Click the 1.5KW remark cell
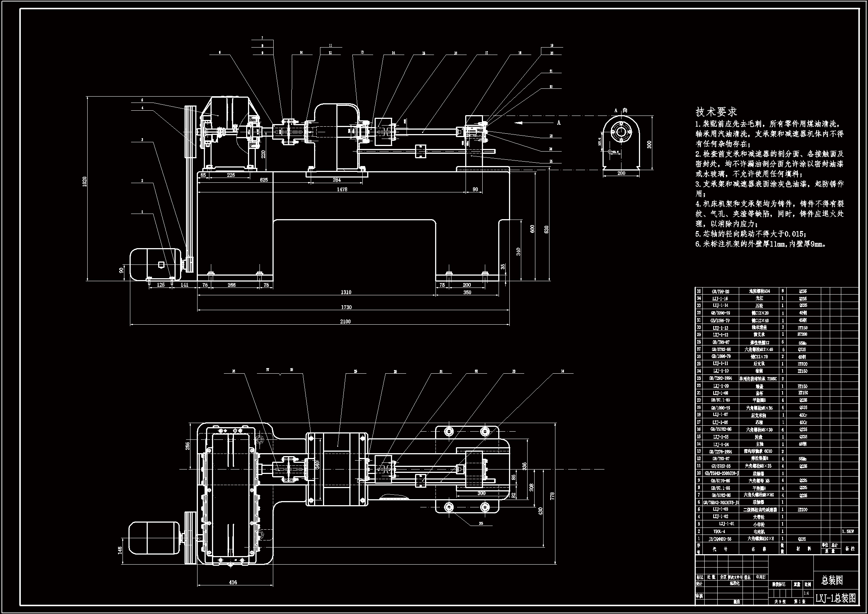This screenshot has width=868, height=614. click(849, 532)
